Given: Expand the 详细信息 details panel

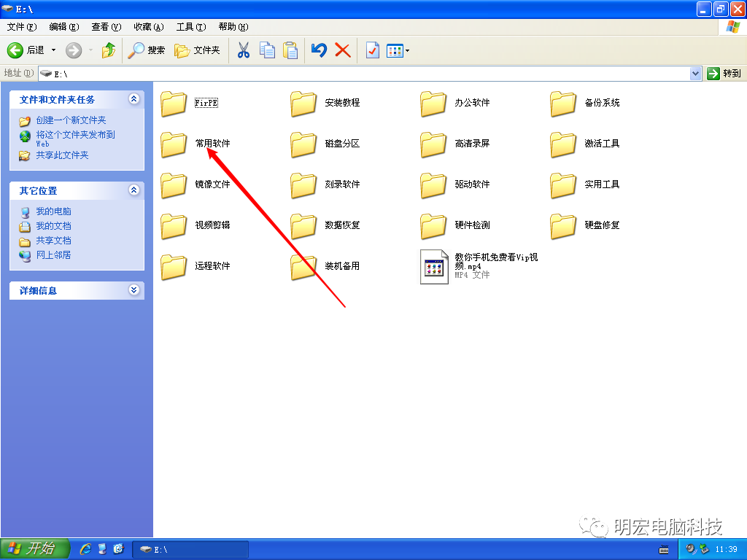Looking at the screenshot, I should click(x=133, y=290).
